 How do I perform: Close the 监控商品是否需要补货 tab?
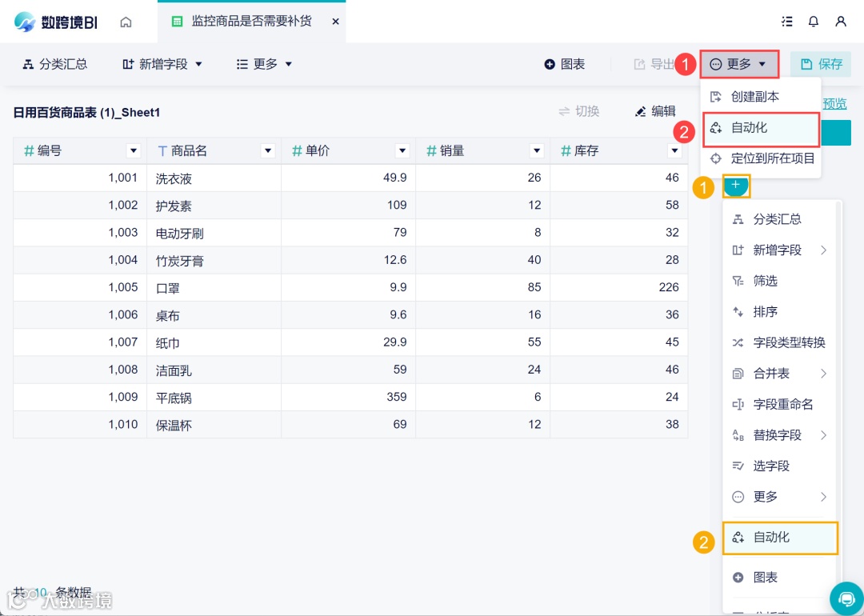pos(335,22)
